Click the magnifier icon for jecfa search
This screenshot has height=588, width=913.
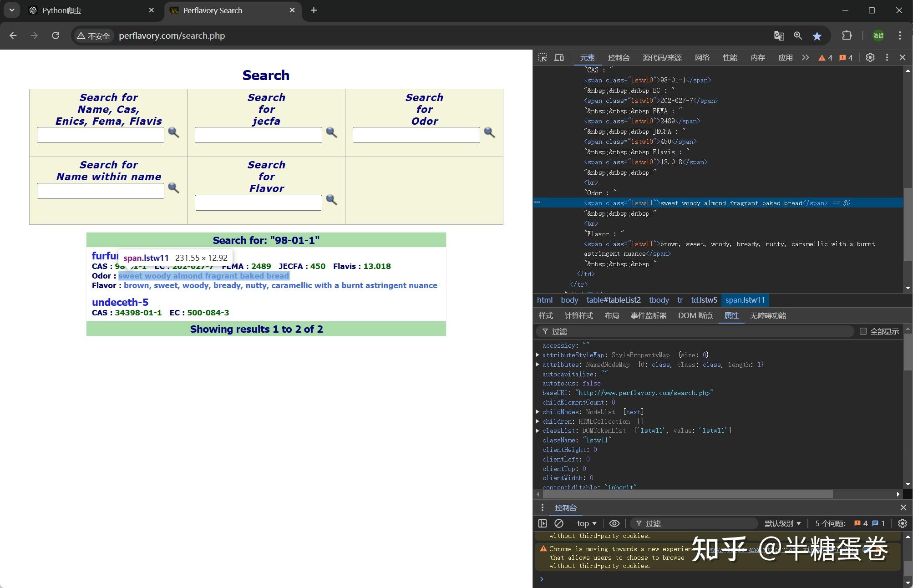coord(332,133)
